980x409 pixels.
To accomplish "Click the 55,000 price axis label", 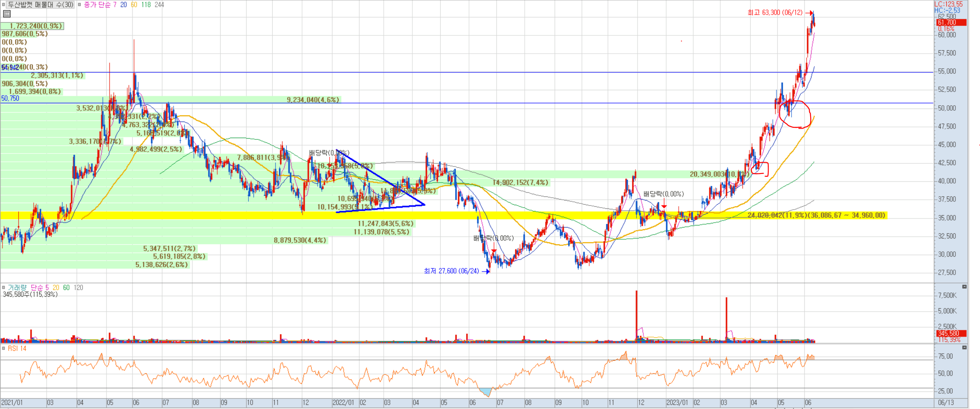I will [947, 72].
